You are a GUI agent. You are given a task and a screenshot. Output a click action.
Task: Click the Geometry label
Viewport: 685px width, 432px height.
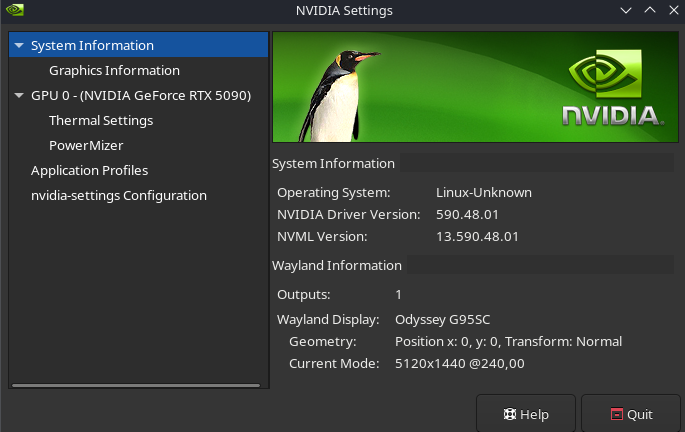point(322,342)
